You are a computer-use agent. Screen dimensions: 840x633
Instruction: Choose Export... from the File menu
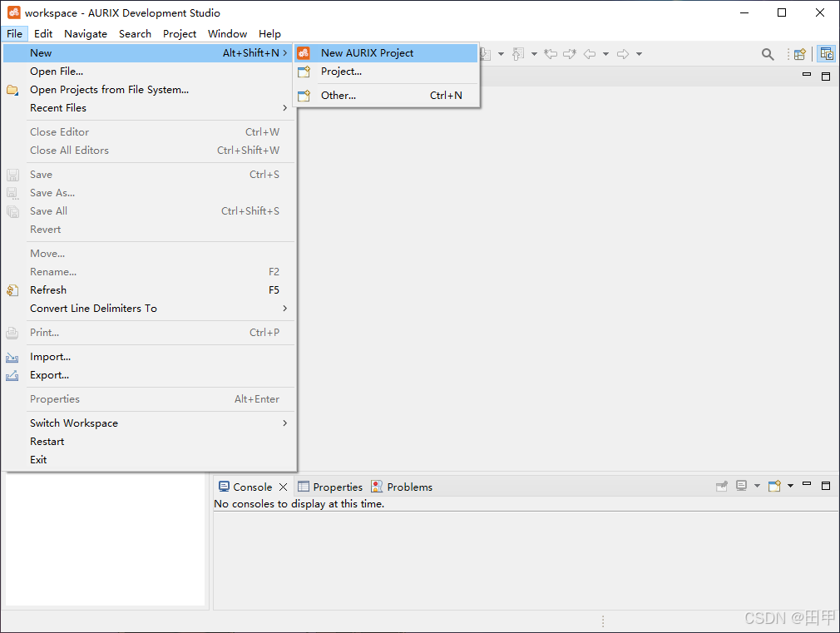point(148,375)
